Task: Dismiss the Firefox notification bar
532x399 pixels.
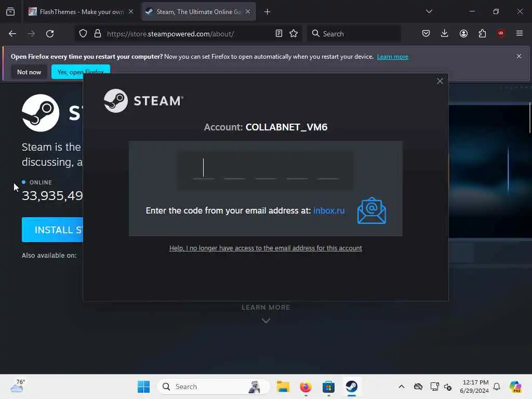Action: [519, 56]
